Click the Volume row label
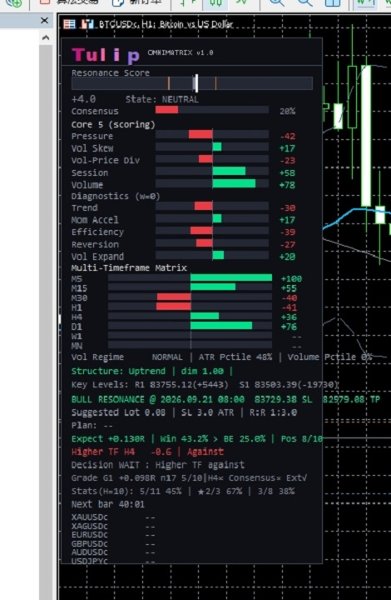 click(x=87, y=185)
